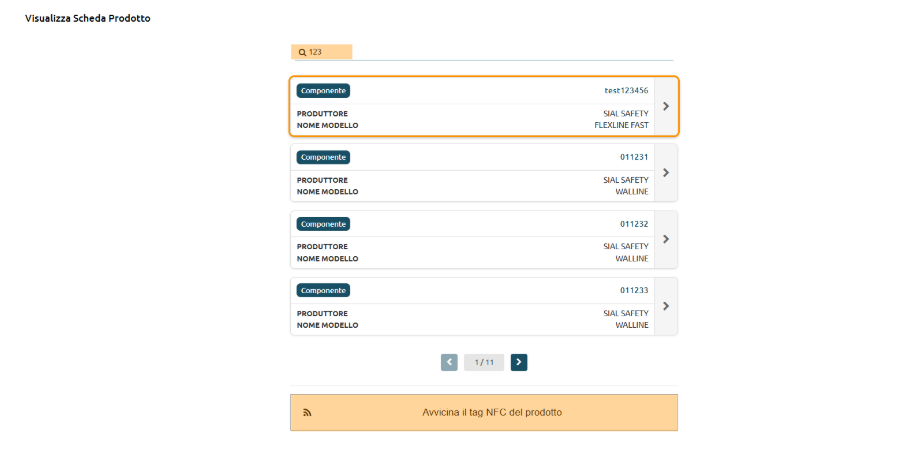The image size is (901, 454).
Task: Click Componente badge on the 011232 card
Action: point(324,224)
